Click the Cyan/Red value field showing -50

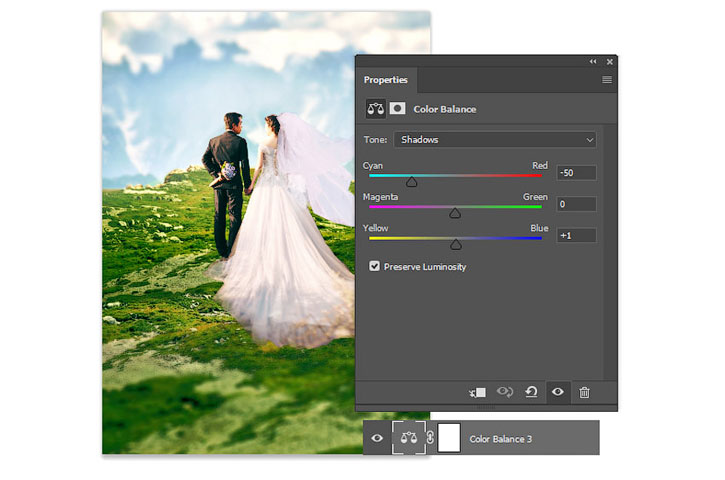pyautogui.click(x=576, y=173)
